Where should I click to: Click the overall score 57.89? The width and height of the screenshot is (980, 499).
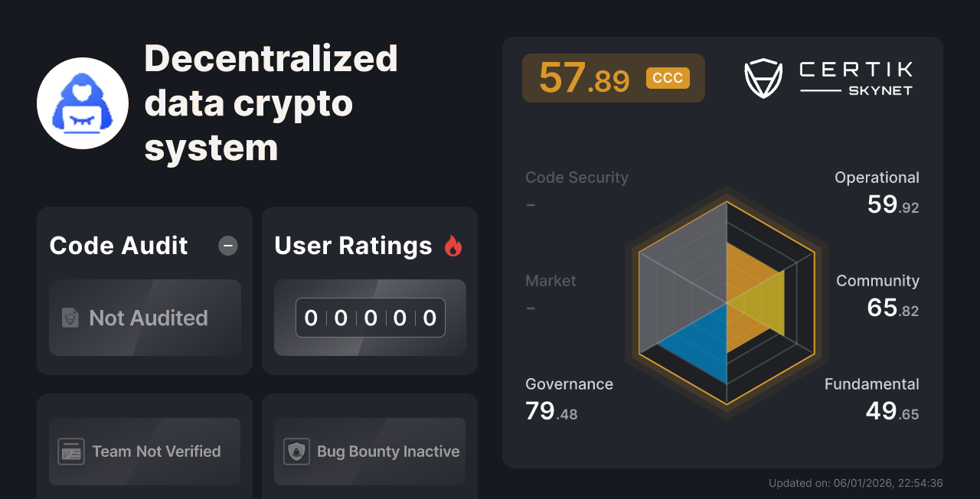(x=584, y=77)
